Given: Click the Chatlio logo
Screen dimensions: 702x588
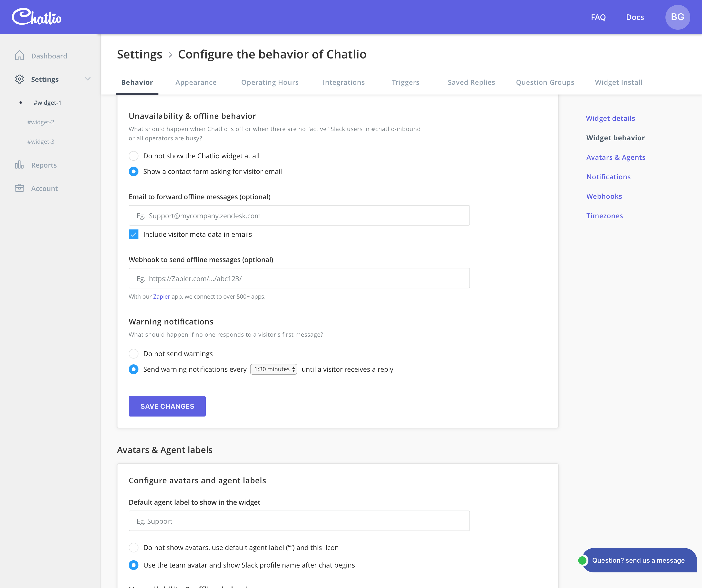Looking at the screenshot, I should coord(36,17).
